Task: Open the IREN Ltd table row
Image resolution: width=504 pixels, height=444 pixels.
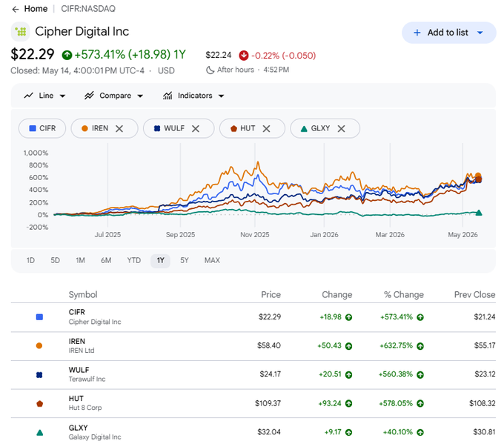Action: click(x=253, y=346)
